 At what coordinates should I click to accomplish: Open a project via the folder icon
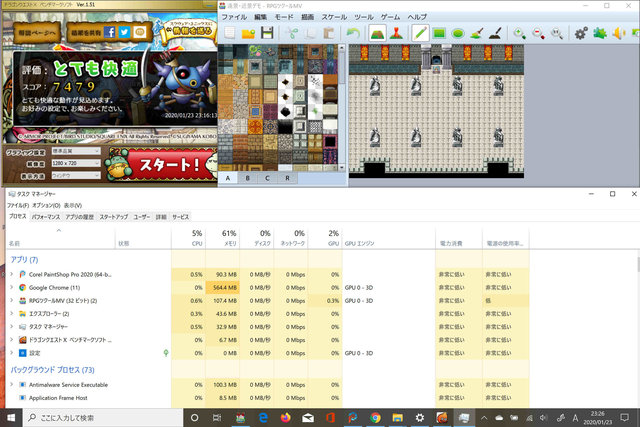(x=248, y=33)
